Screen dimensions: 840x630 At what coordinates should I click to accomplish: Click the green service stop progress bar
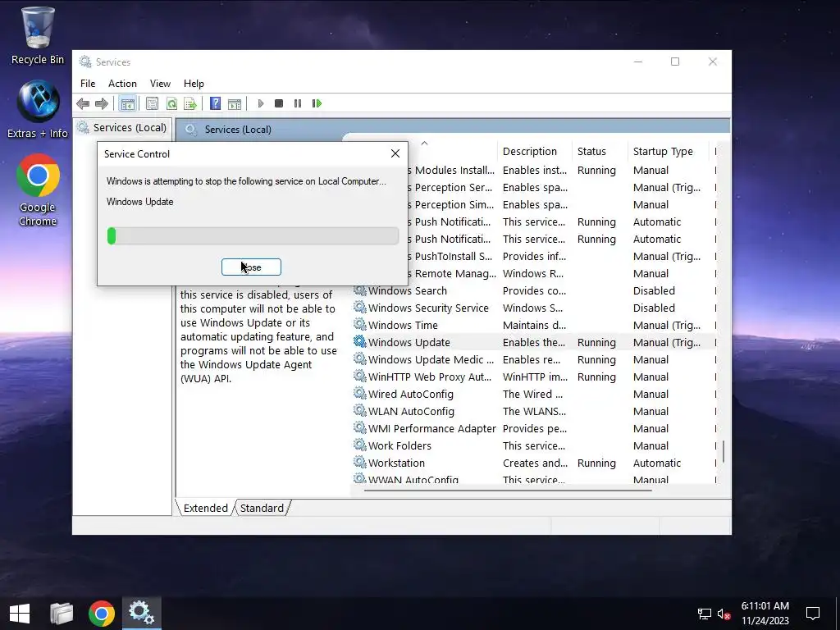pos(253,235)
